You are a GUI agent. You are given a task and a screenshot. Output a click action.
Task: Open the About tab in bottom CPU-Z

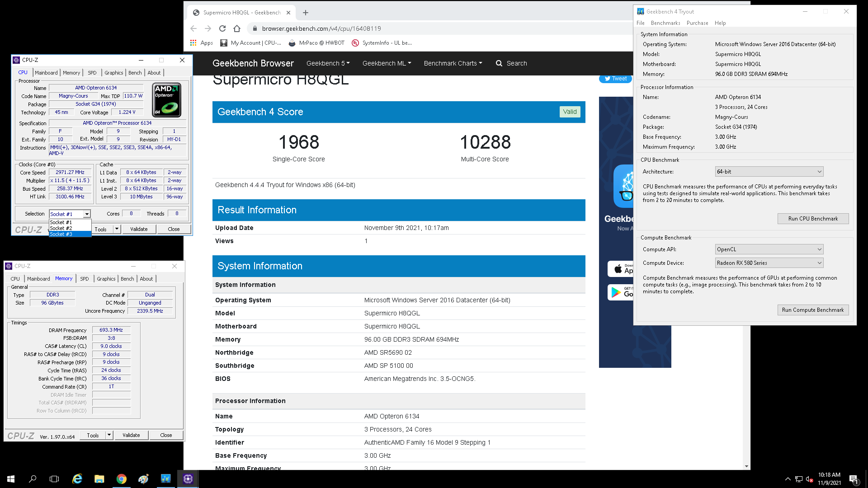tap(146, 279)
